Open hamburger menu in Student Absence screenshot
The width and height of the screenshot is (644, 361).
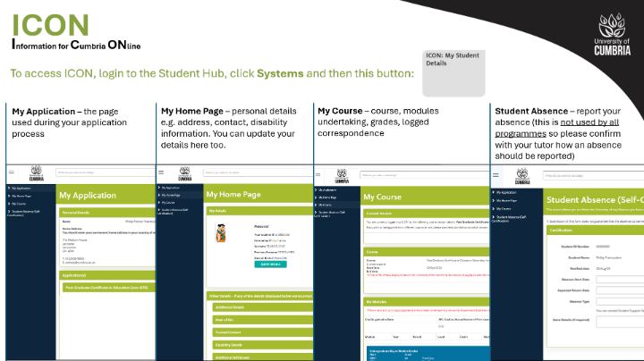click(496, 175)
